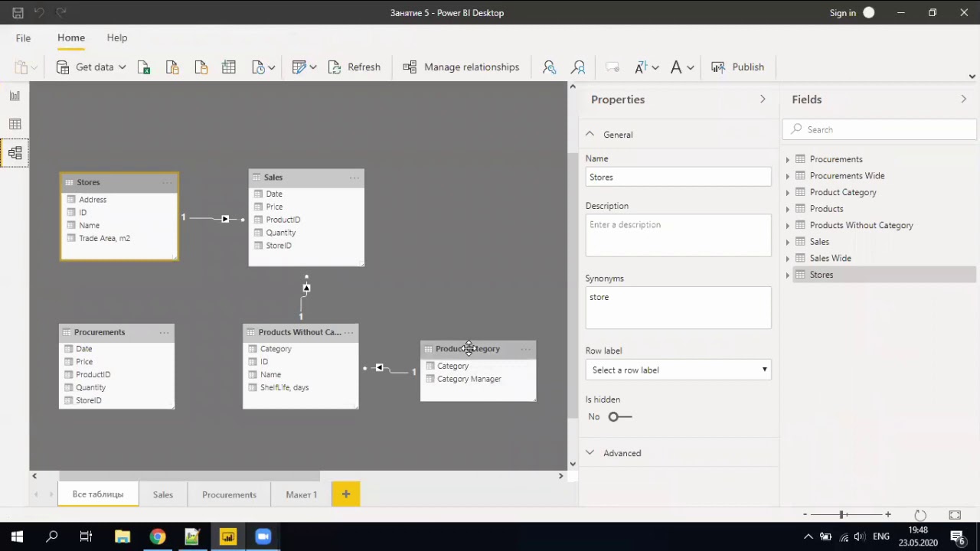Select the Home ribbon tab
This screenshot has height=551, width=980.
pos(71,37)
